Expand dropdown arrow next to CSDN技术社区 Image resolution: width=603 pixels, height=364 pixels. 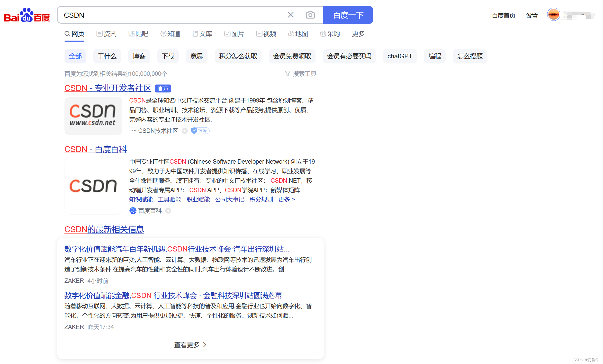point(185,131)
